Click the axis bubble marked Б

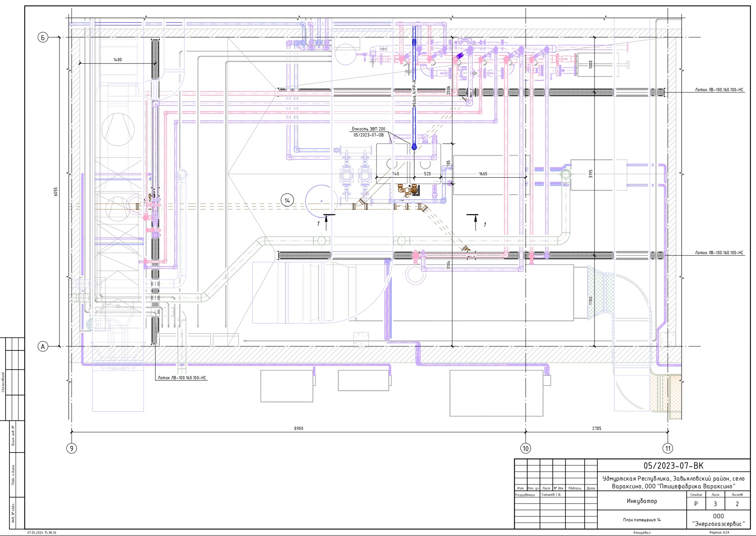click(x=43, y=37)
